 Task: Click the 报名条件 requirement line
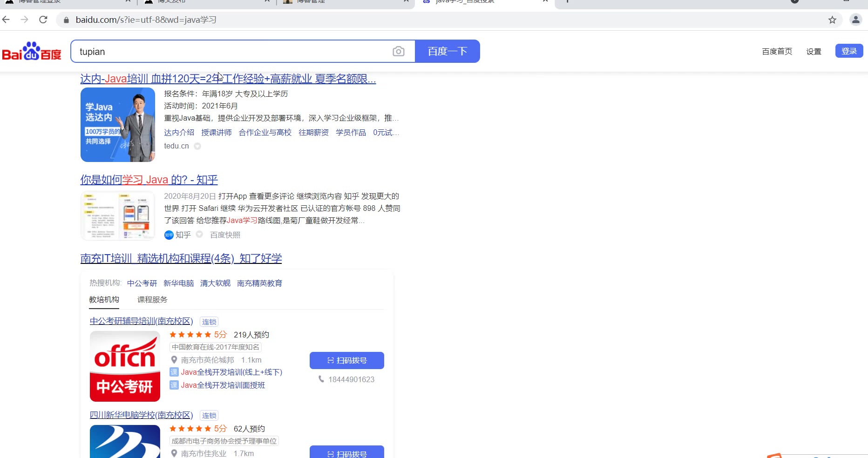(226, 94)
